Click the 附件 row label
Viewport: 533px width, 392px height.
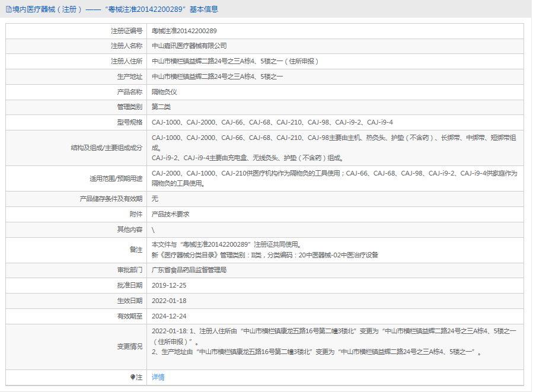136,214
